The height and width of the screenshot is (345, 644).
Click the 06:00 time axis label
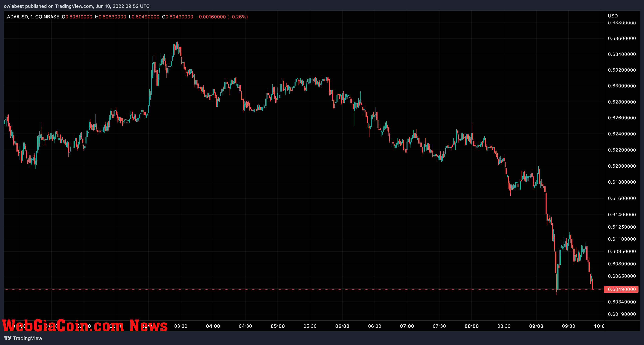342,326
